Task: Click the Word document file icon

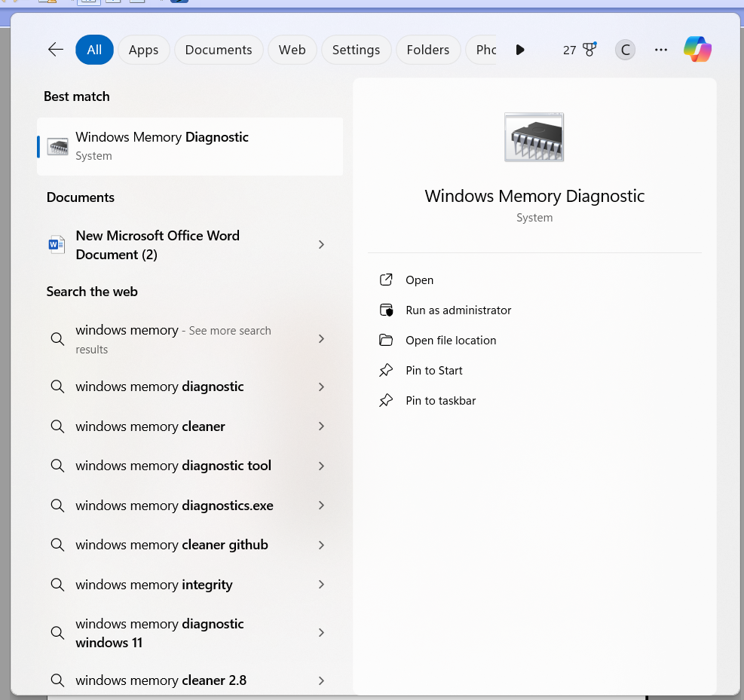Action: pos(57,244)
